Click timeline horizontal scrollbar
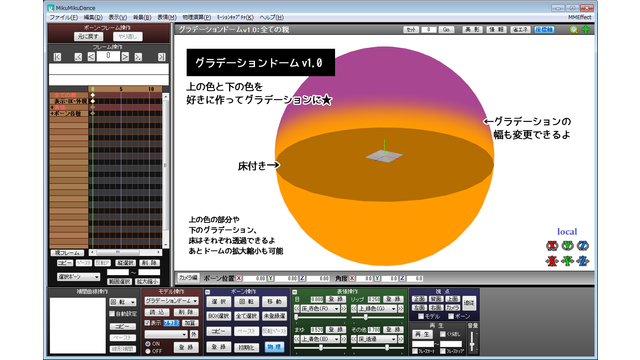 [125, 252]
